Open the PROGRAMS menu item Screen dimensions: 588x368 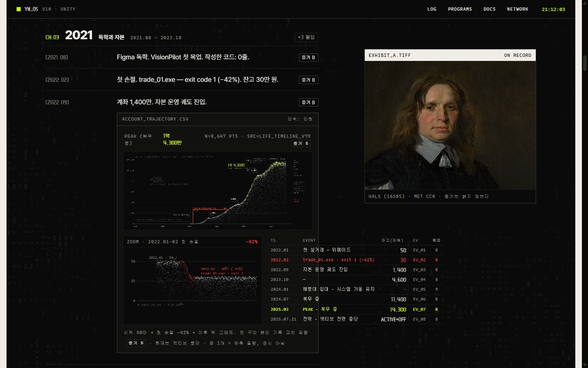[460, 9]
